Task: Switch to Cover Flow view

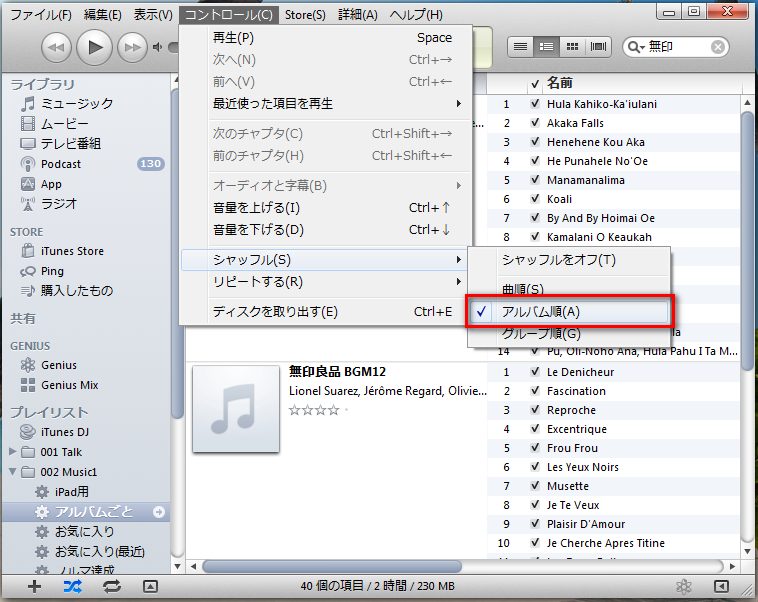Action: [598, 47]
